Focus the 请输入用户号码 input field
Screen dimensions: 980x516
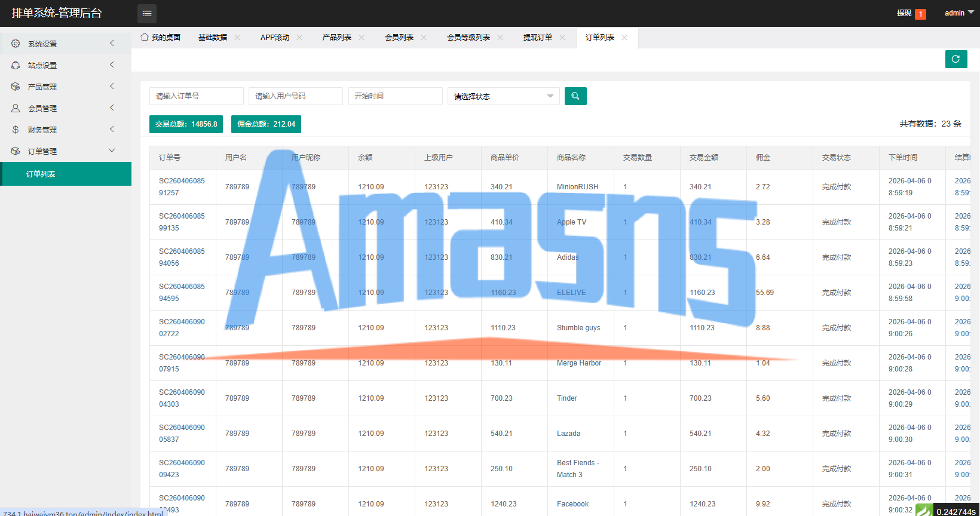[x=296, y=96]
